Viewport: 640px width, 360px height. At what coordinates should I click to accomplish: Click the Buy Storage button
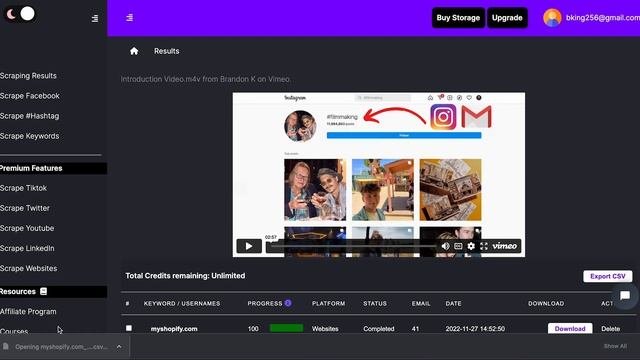[458, 18]
